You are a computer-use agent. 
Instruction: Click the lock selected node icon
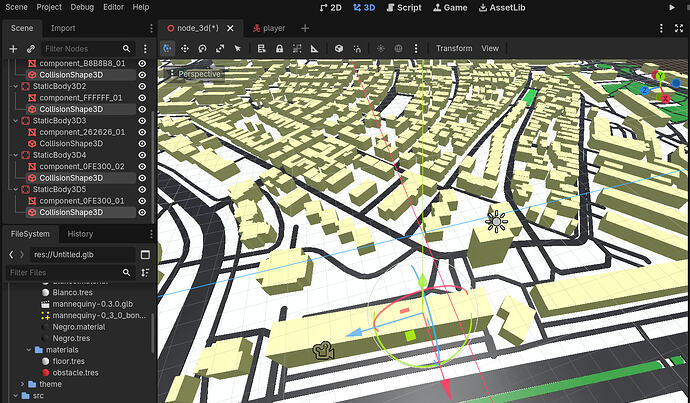278,48
